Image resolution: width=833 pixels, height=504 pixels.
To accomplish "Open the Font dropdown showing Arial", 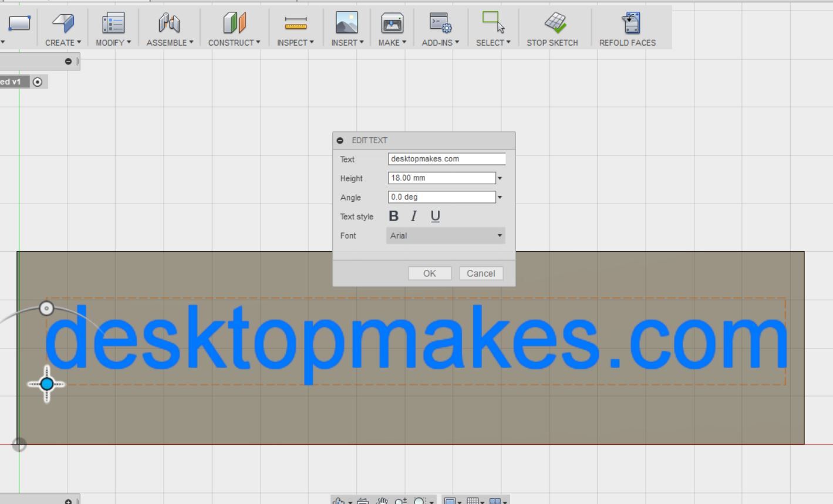I will [x=445, y=235].
